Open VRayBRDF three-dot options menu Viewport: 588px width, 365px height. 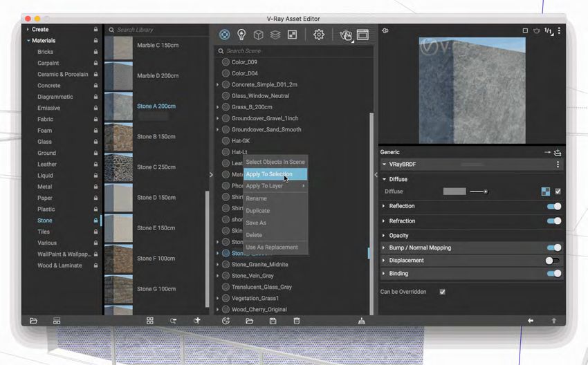[558, 165]
